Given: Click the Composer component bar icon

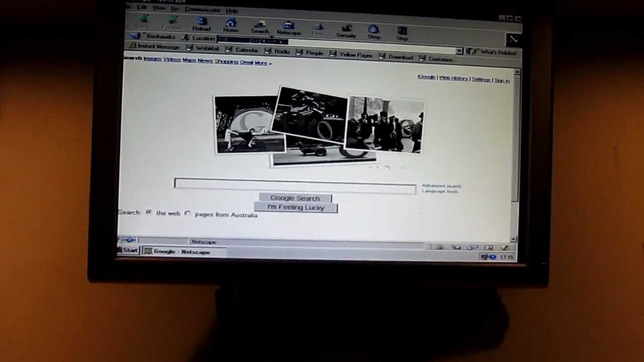Looking at the screenshot, I should [x=505, y=247].
